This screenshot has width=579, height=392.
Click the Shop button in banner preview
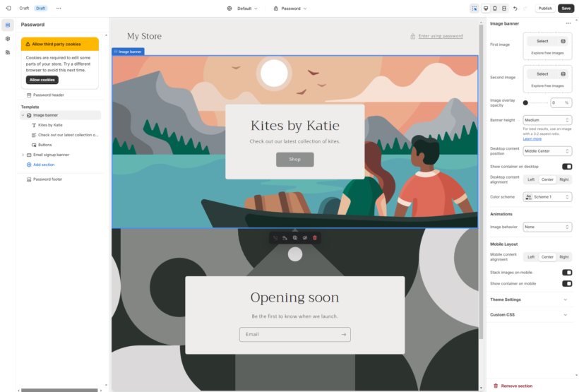tap(294, 160)
